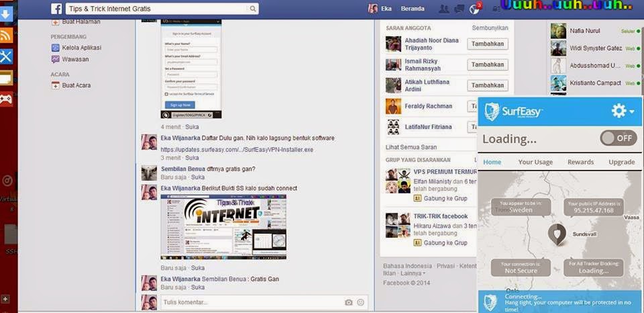Image resolution: width=644 pixels, height=313 pixels.
Task: Like the 'Gratis Gan' comment
Action: point(197,287)
